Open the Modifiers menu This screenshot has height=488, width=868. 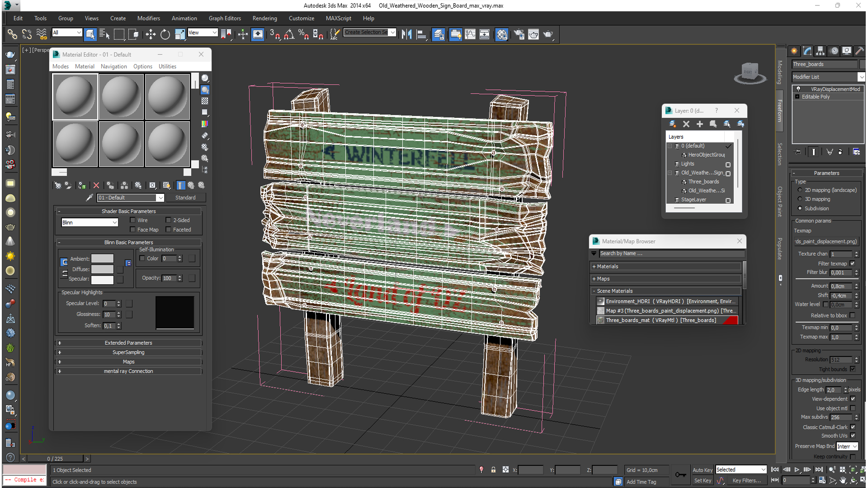149,19
